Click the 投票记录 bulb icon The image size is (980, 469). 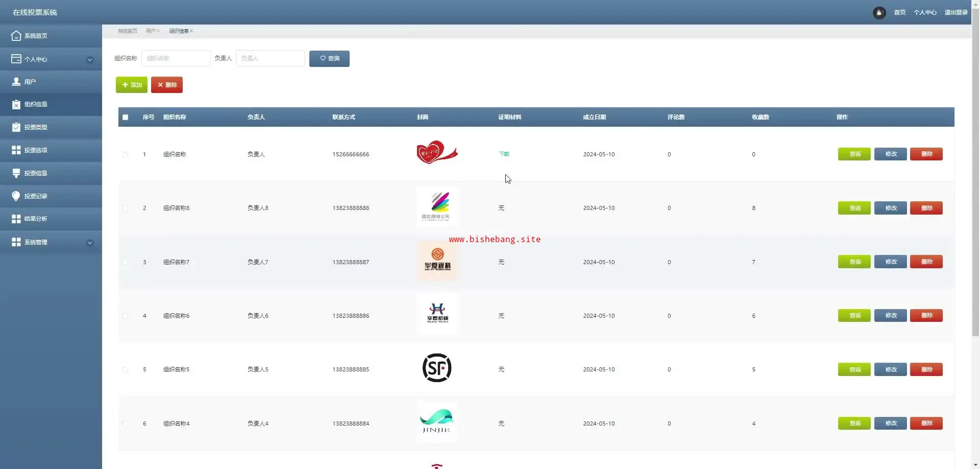click(16, 196)
